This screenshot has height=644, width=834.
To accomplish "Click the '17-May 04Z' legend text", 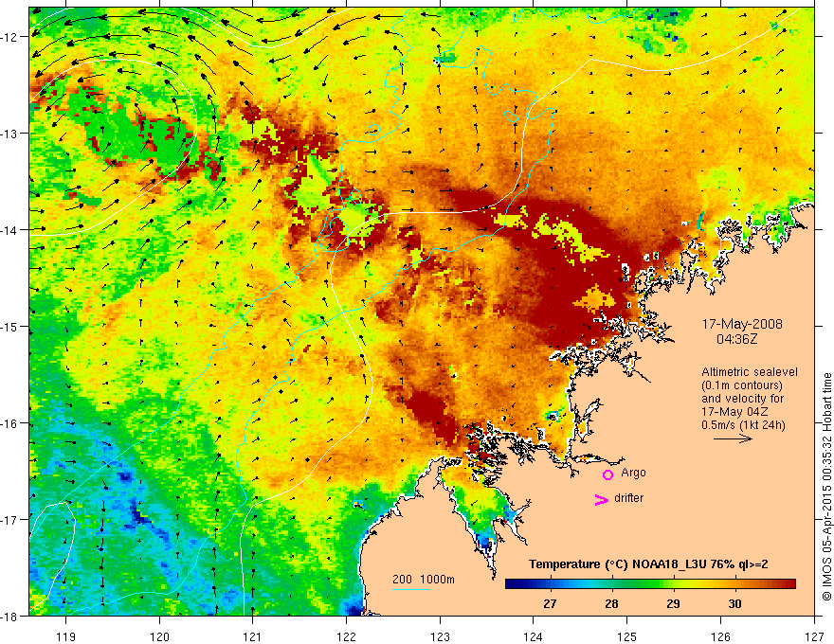I will click(x=734, y=412).
